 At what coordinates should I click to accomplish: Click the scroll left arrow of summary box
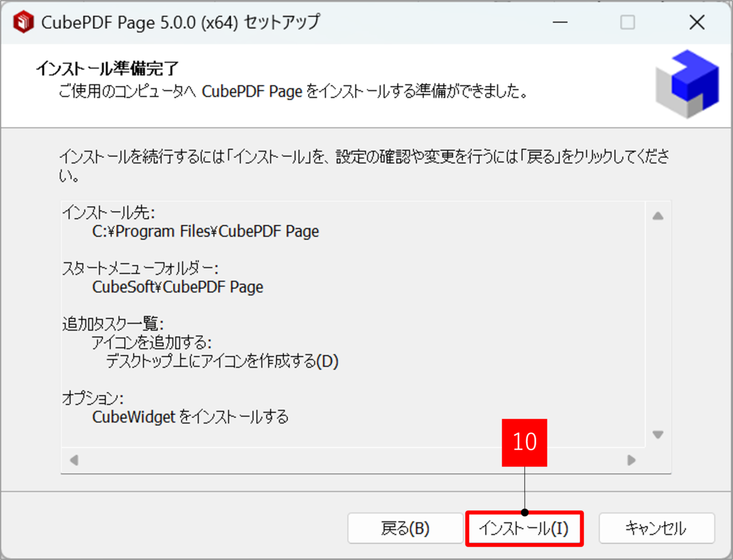[x=74, y=460]
